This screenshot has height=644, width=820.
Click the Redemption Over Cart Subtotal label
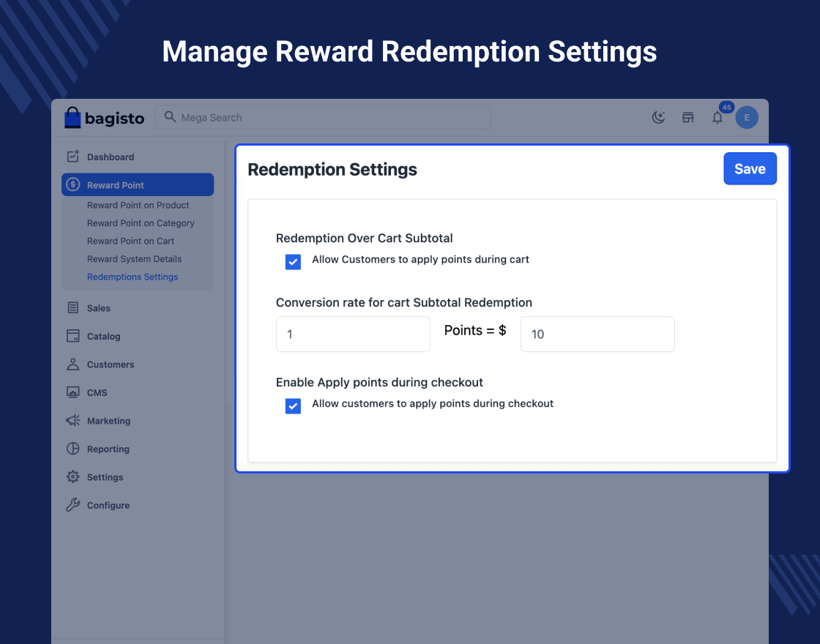tap(364, 239)
